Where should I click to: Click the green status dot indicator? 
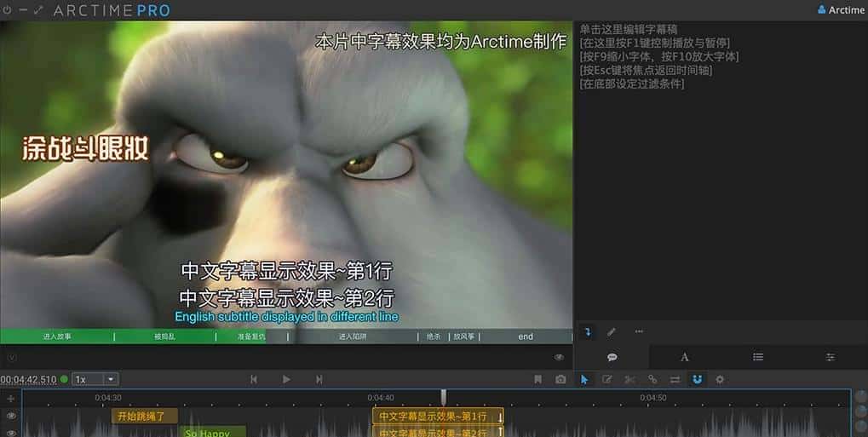(x=64, y=379)
